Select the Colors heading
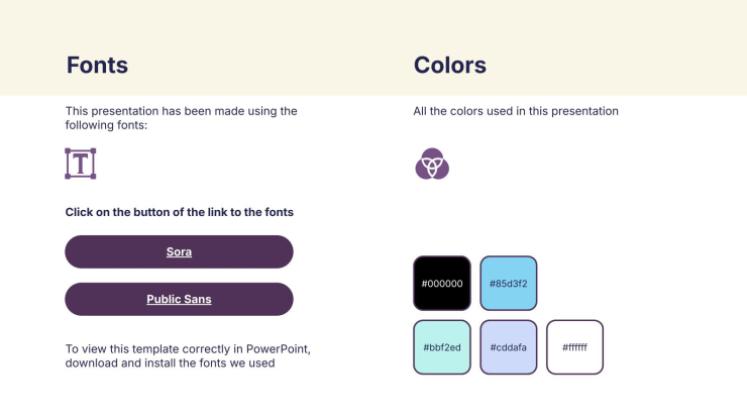The image size is (747, 420). [450, 66]
